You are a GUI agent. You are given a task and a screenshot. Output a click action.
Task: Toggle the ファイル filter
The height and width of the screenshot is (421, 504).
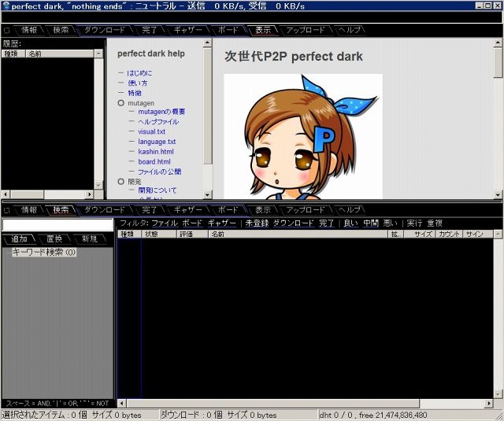(165, 223)
